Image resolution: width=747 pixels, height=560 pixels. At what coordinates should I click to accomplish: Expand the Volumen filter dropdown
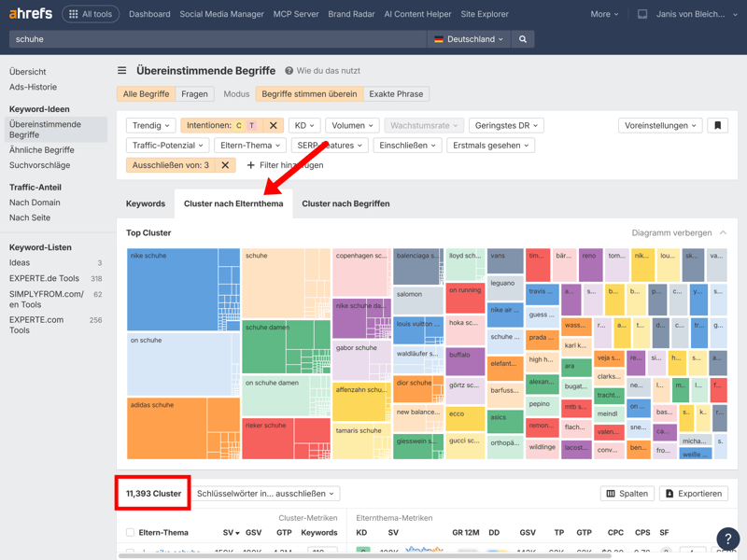point(352,125)
